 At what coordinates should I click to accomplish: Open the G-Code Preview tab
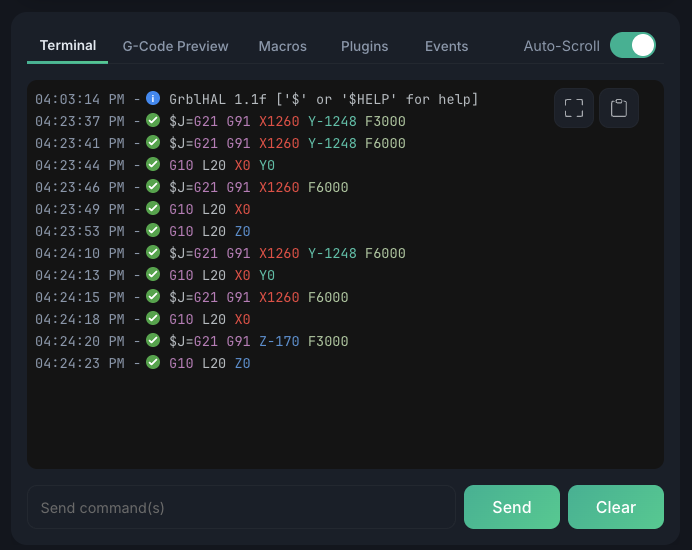175,46
